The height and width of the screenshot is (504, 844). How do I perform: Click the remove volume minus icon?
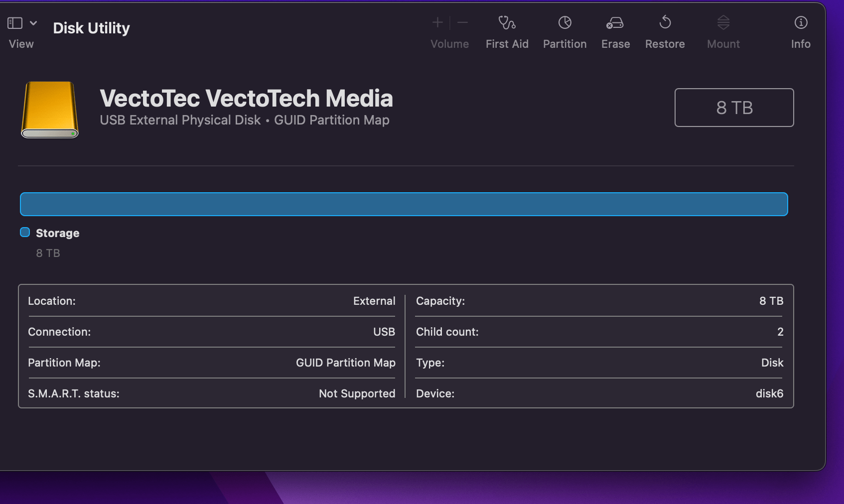pyautogui.click(x=462, y=23)
